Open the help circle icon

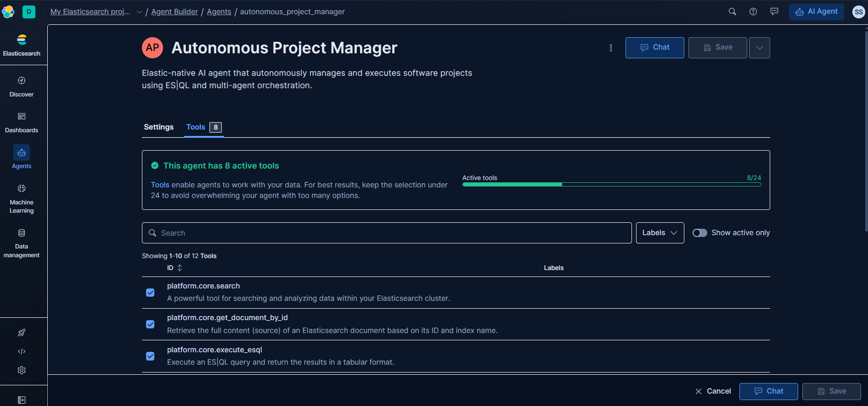tap(753, 11)
